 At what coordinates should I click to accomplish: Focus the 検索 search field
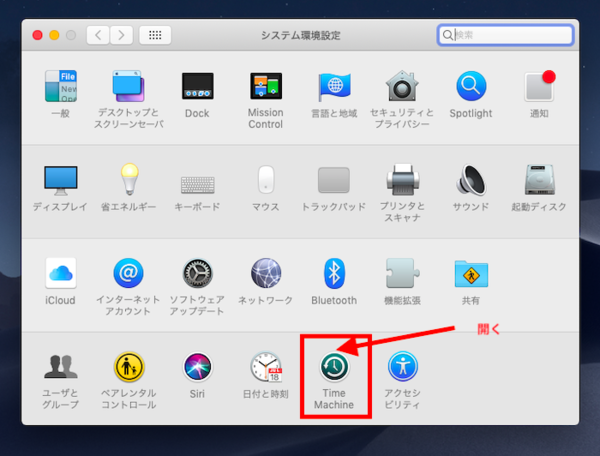(505, 35)
